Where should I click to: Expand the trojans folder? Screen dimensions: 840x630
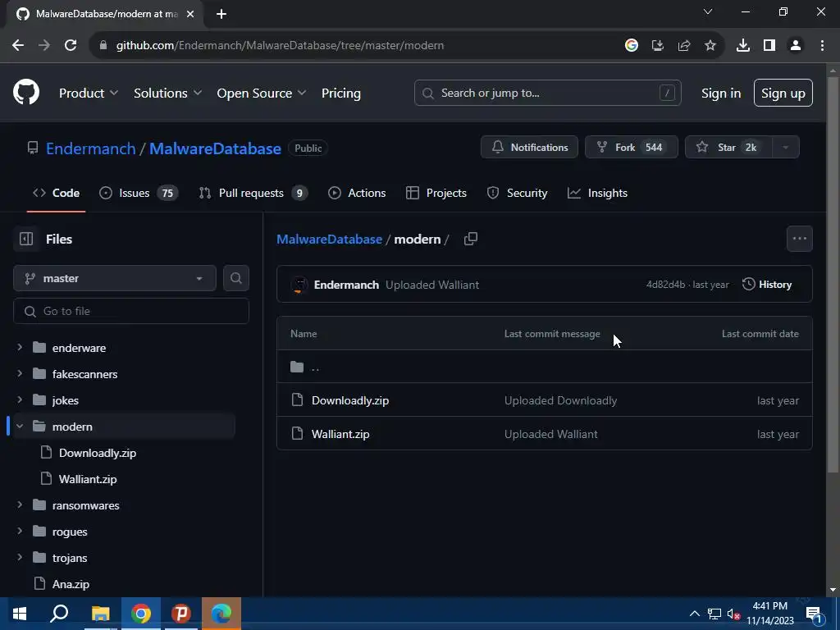(20, 558)
